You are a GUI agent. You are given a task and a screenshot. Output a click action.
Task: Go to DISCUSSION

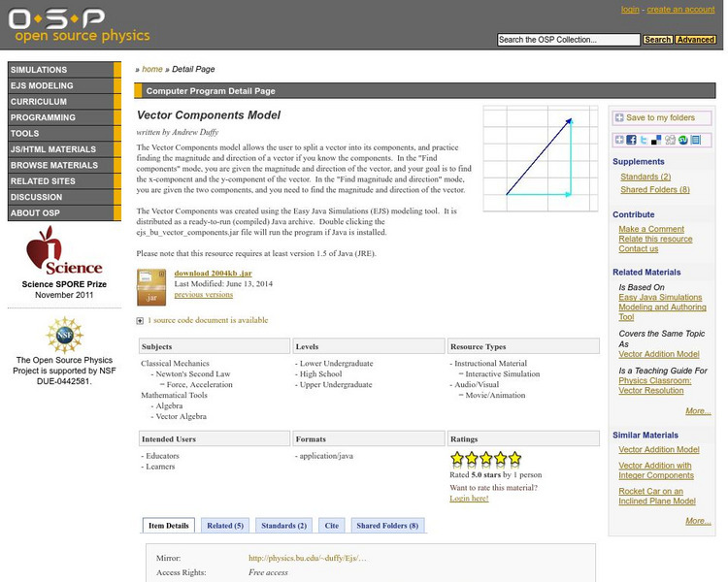pyautogui.click(x=64, y=197)
